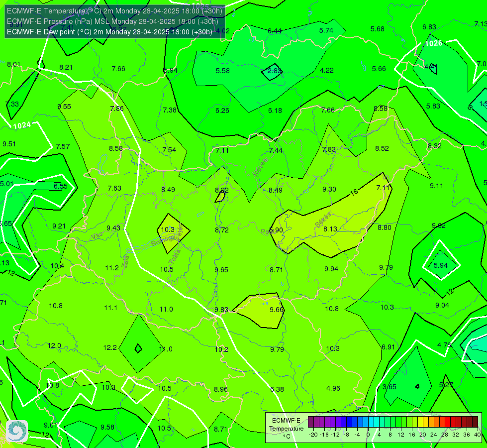
Task: Click the 6.91 dew point value
Action: click(x=388, y=347)
